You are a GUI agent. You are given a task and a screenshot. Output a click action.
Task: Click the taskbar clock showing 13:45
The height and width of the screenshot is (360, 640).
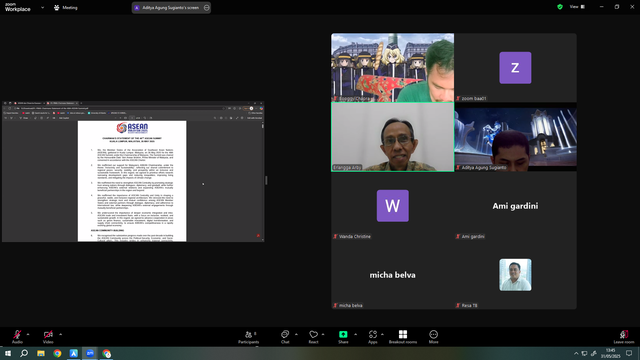tap(611, 353)
